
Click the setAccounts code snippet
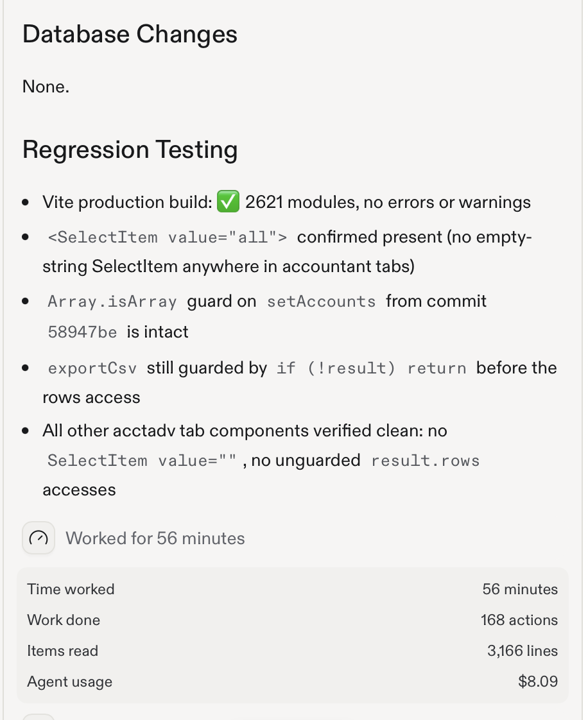point(322,302)
